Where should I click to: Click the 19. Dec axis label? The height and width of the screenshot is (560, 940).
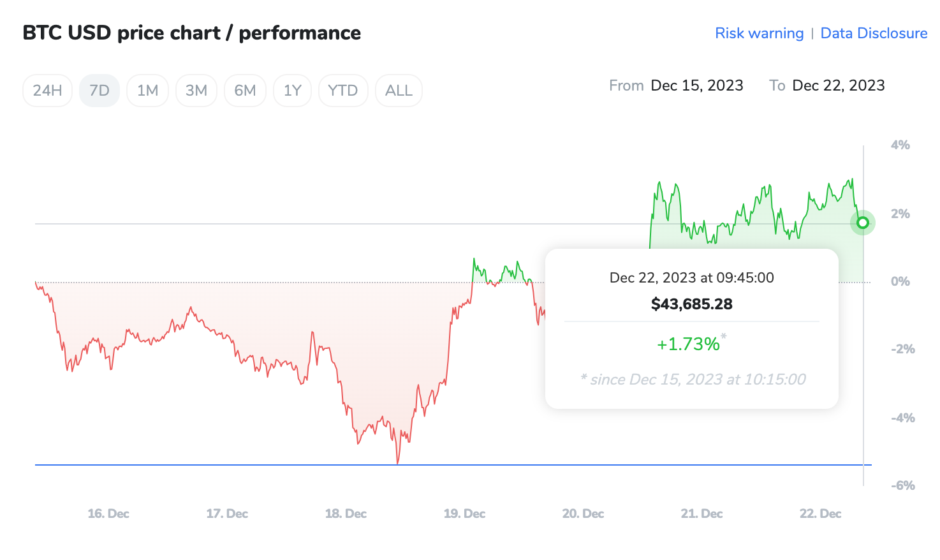pos(464,513)
